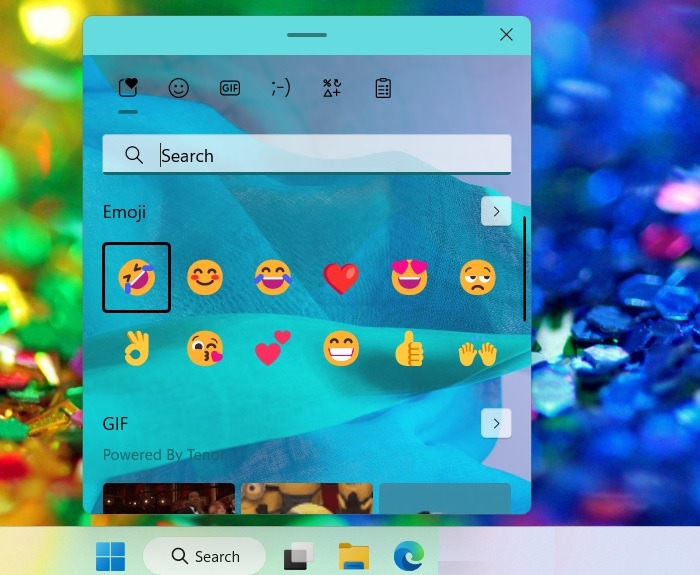Choose the heart-eyes smiling face emoji
Screen dimensions: 700x575
(409, 277)
